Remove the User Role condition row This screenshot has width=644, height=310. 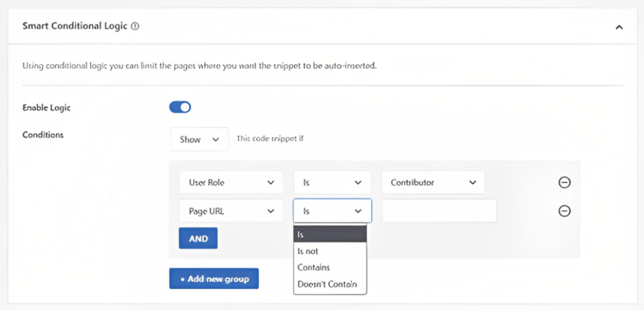[x=564, y=182]
